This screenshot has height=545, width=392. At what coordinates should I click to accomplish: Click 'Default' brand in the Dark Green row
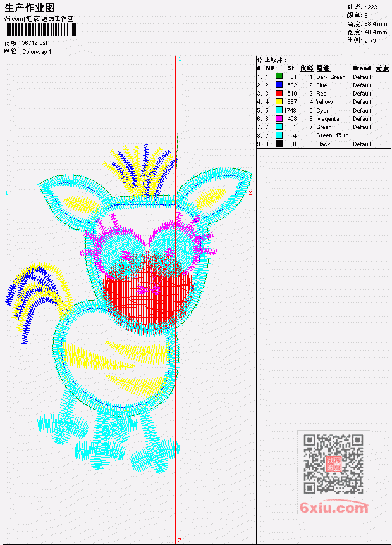click(362, 77)
